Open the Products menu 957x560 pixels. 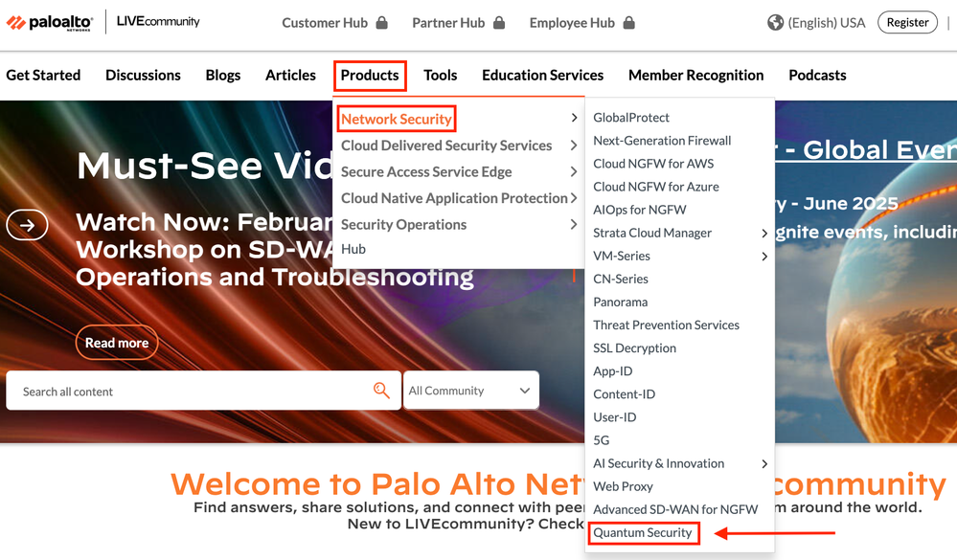pos(370,75)
